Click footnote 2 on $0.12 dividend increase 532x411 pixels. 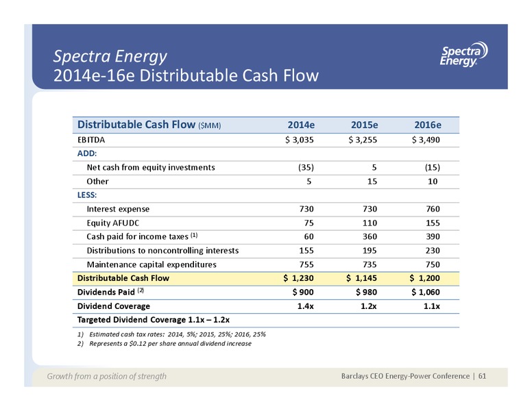(165, 343)
